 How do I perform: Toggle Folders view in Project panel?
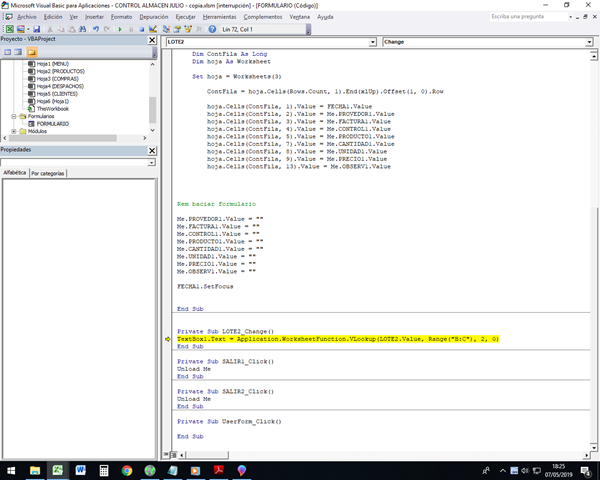(33, 51)
